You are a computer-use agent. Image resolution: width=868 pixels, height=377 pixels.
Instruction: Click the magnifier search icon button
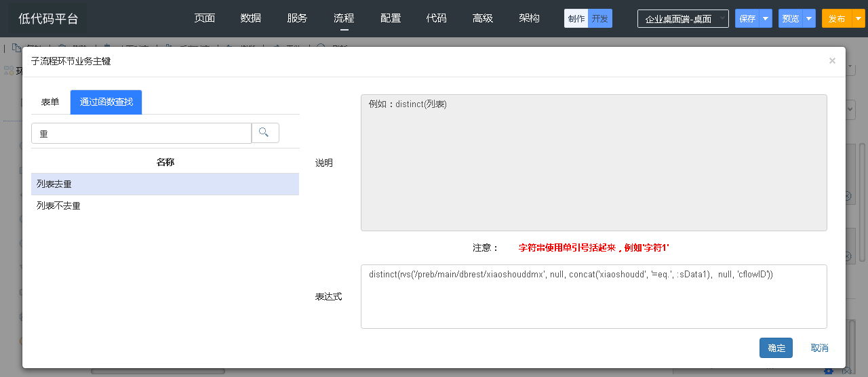(265, 133)
